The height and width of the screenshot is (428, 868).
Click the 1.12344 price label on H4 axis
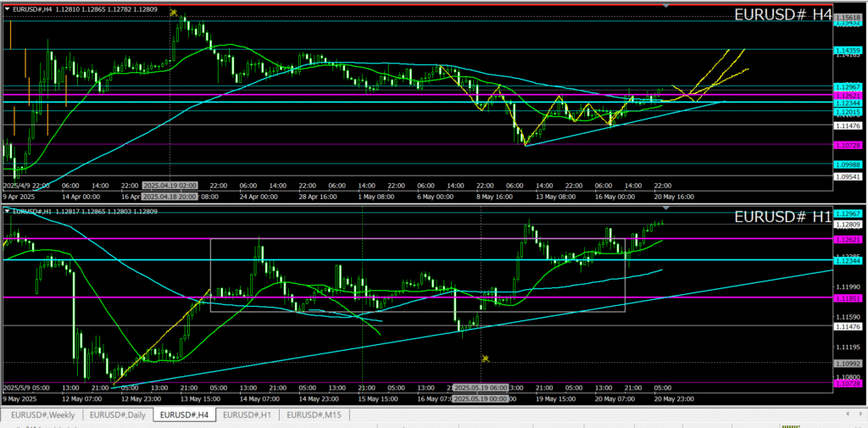coord(847,103)
